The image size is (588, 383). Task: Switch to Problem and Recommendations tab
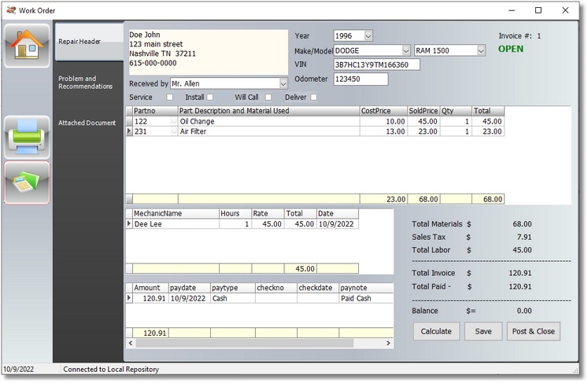(87, 83)
